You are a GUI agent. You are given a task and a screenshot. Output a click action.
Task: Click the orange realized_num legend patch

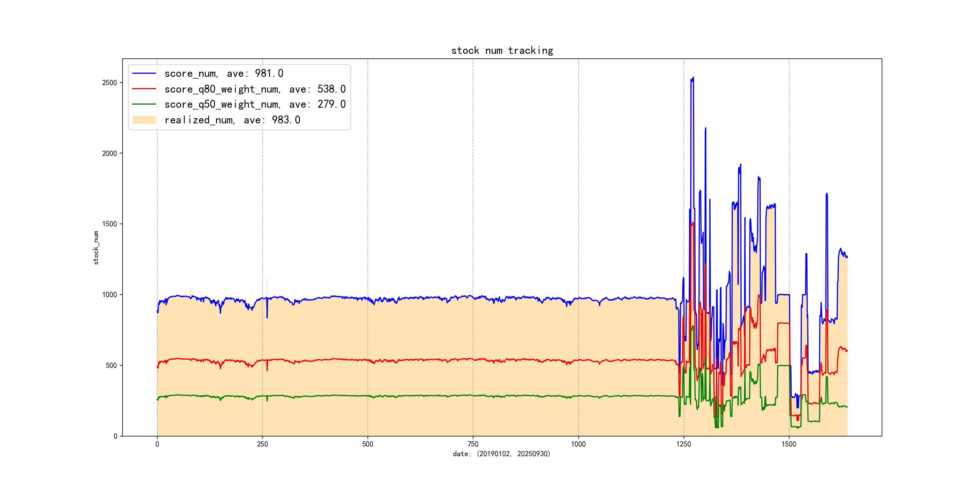(x=144, y=120)
